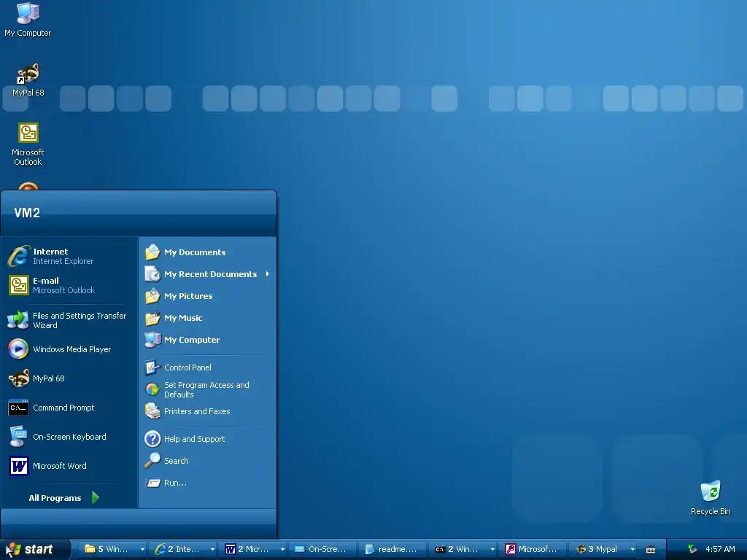
Task: Open Set Program Access and Defaults
Action: (x=207, y=389)
